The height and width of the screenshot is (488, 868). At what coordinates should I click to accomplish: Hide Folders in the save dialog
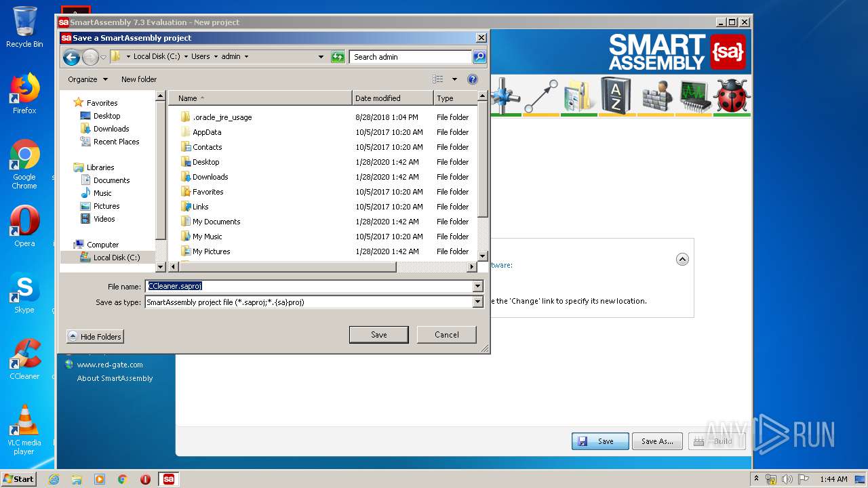pos(95,336)
